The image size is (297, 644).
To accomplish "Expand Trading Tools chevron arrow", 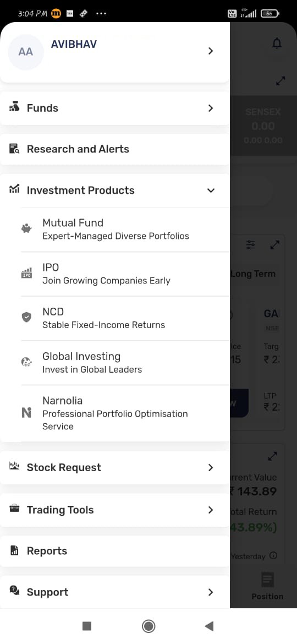I will (211, 510).
